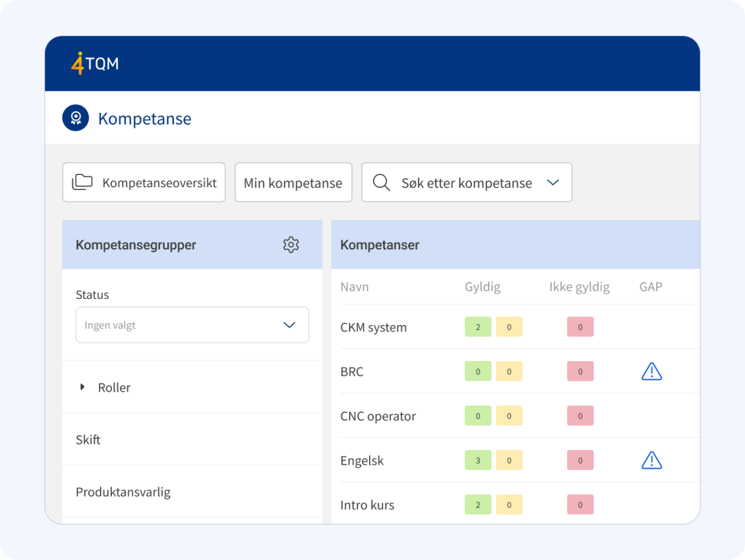Click the magnifying glass search icon
This screenshot has height=560, width=745.
(381, 183)
